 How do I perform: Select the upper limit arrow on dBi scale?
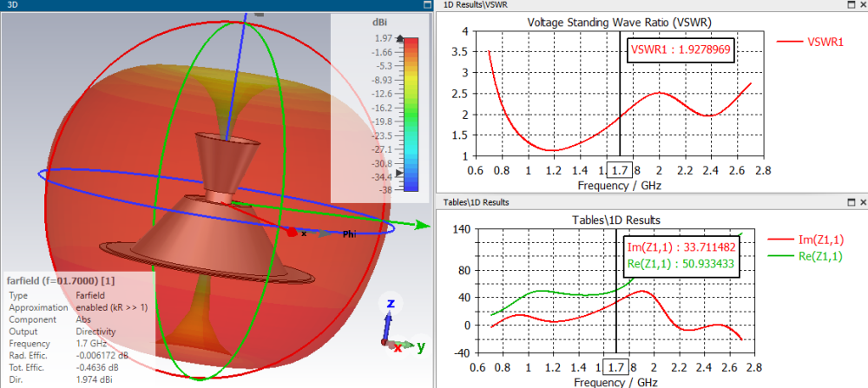click(401, 39)
